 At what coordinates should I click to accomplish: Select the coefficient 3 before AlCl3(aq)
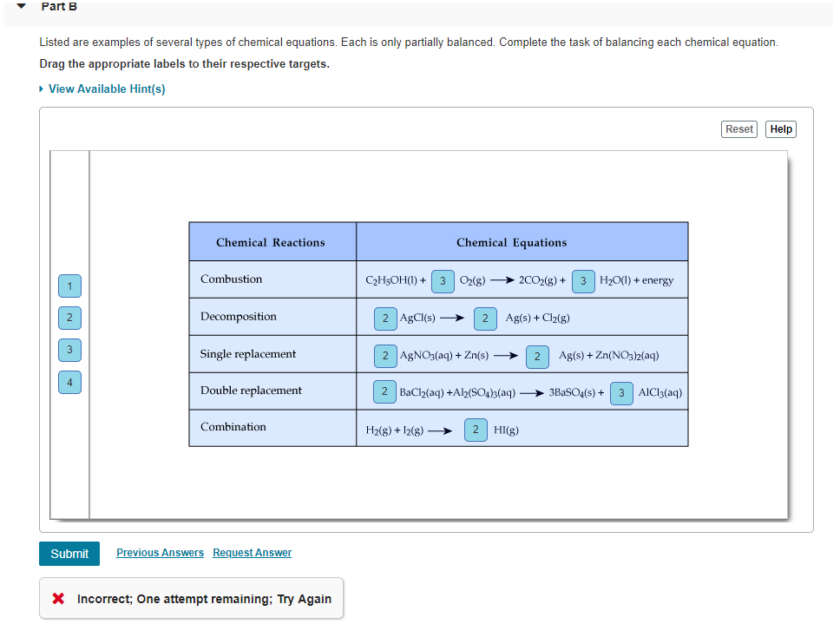pos(620,391)
